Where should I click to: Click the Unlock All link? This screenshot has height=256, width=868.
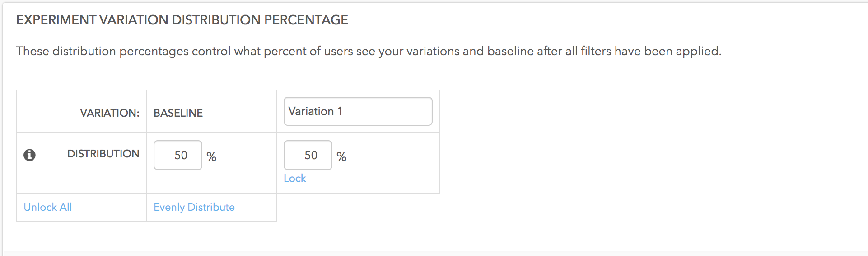coord(48,207)
